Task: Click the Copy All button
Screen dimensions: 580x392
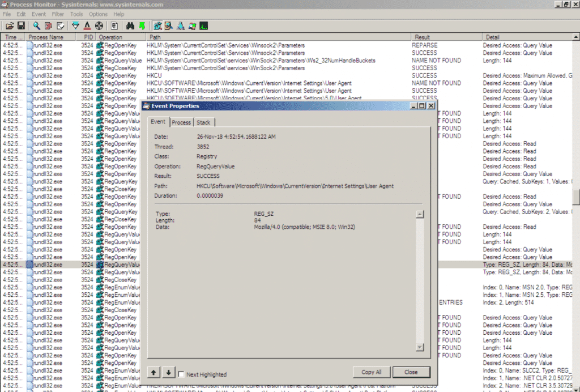Action: pyautogui.click(x=372, y=372)
